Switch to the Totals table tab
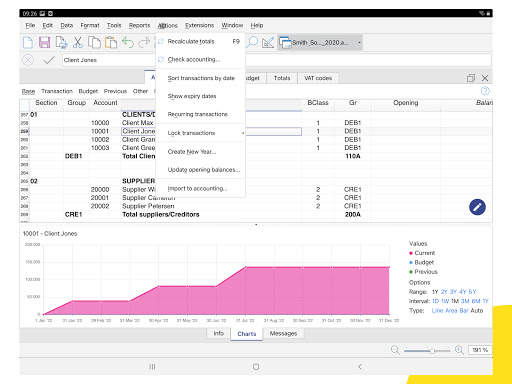512x384 pixels. [282, 78]
